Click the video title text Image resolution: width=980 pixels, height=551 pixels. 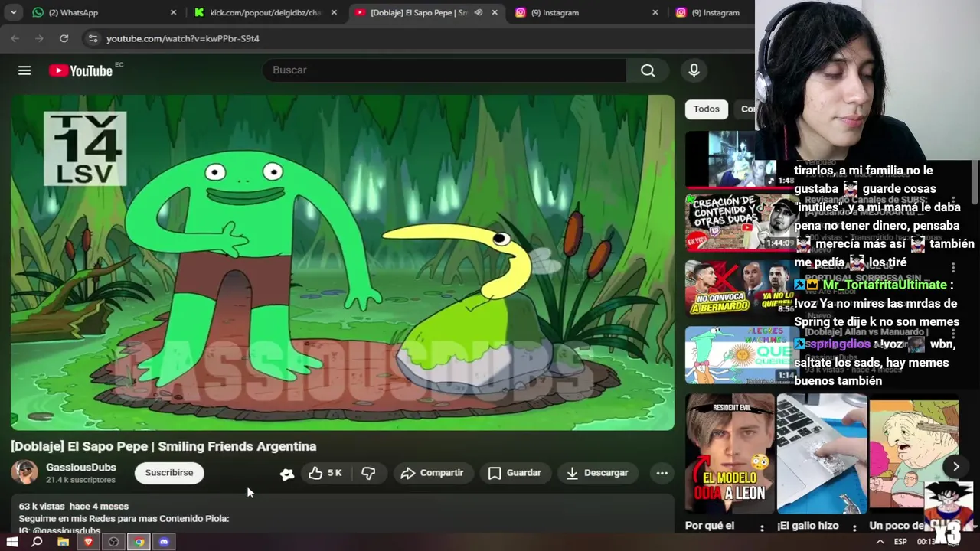pos(164,446)
